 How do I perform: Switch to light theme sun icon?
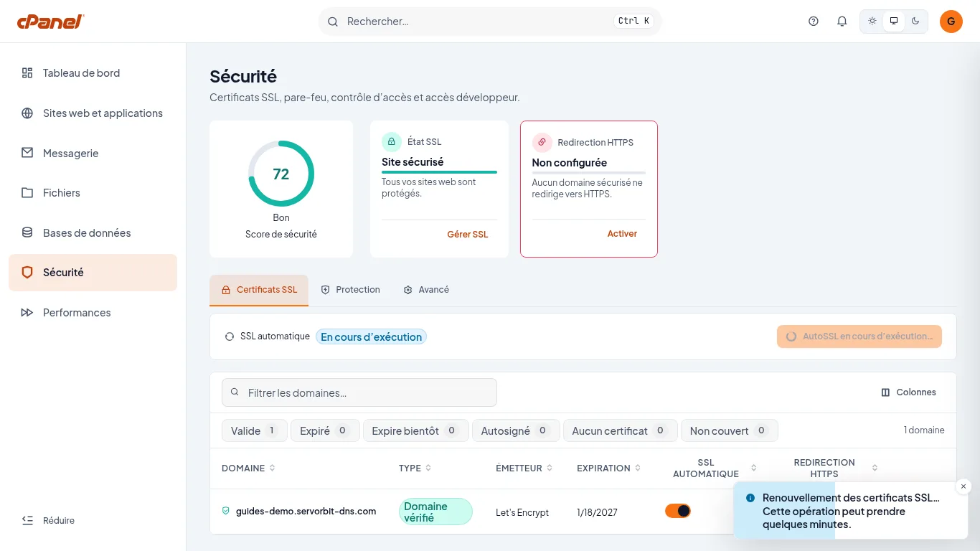coord(872,22)
